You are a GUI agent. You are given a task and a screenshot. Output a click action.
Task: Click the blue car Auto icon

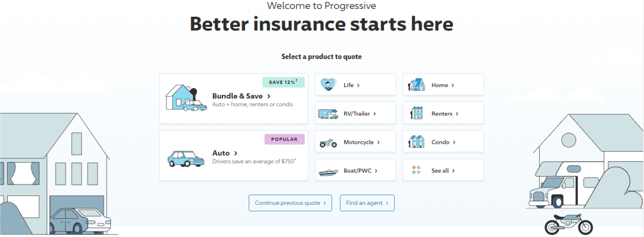tap(186, 159)
